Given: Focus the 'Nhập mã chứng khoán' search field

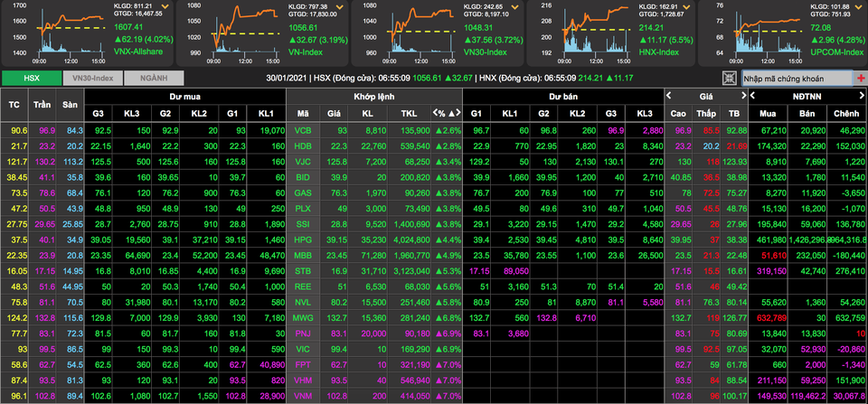Looking at the screenshot, I should pyautogui.click(x=797, y=79).
